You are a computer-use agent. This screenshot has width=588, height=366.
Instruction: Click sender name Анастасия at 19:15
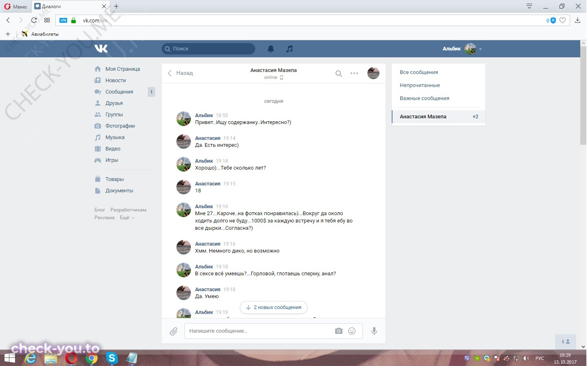[208, 184]
